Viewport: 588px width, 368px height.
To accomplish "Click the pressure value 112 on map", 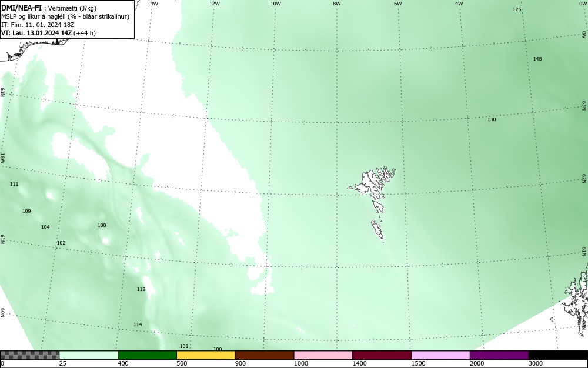I will (141, 289).
